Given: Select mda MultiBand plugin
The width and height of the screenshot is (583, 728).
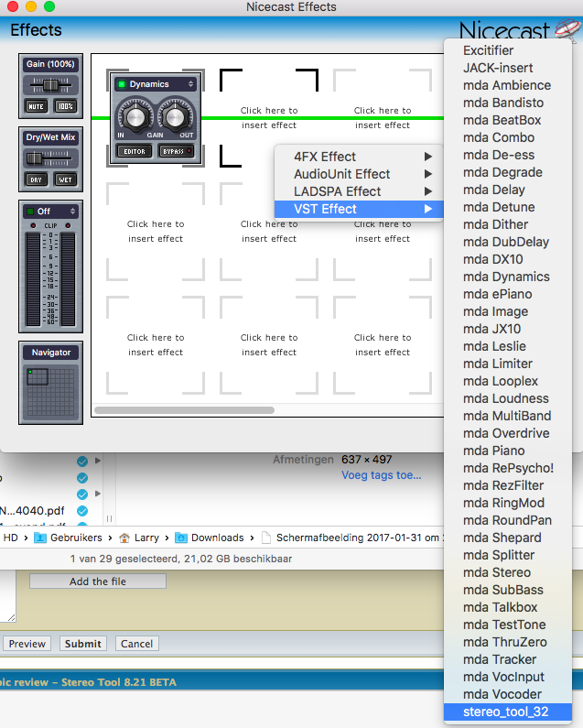Looking at the screenshot, I should [508, 416].
